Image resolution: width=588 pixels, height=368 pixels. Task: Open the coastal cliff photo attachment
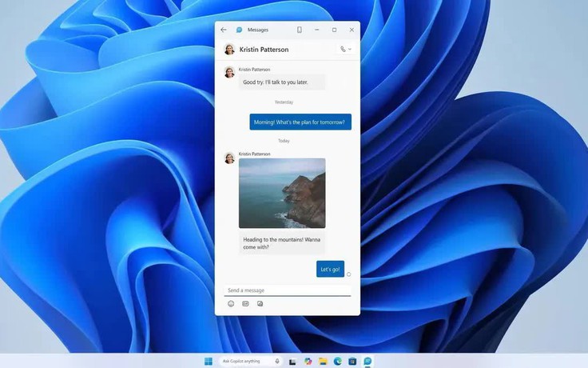(x=282, y=193)
